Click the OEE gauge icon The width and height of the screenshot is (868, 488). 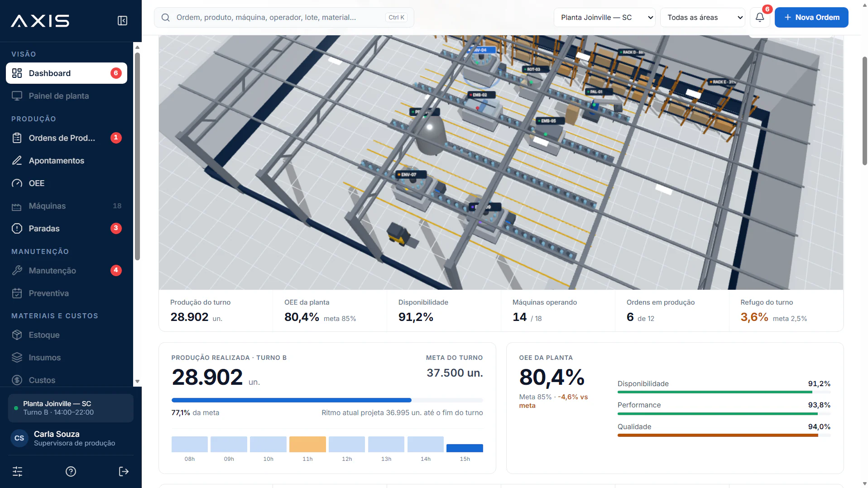click(17, 183)
